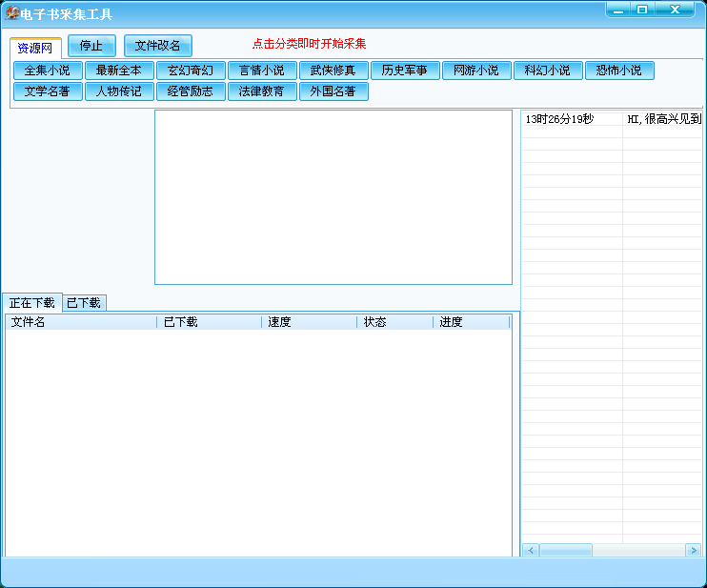
Task: Choose the 人物传记 category
Action: point(119,91)
